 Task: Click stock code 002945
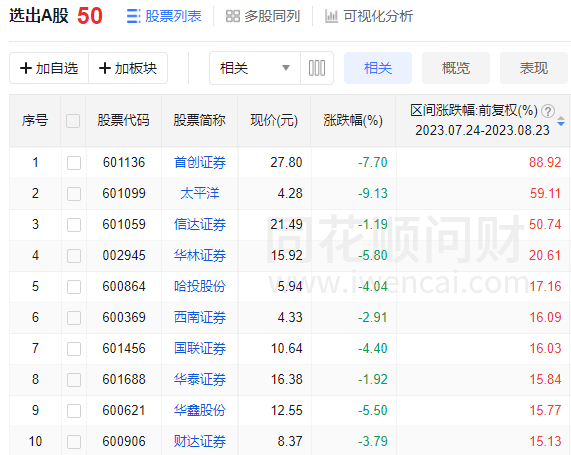(124, 255)
